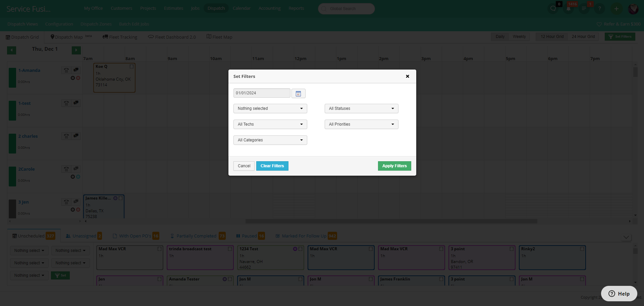Close the Set Filters dialog
This screenshot has height=306, width=644.
point(408,76)
